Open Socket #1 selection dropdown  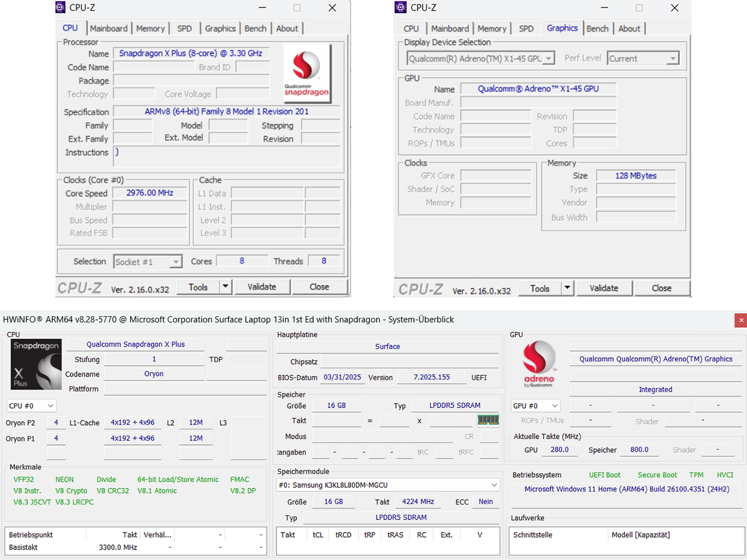click(148, 262)
